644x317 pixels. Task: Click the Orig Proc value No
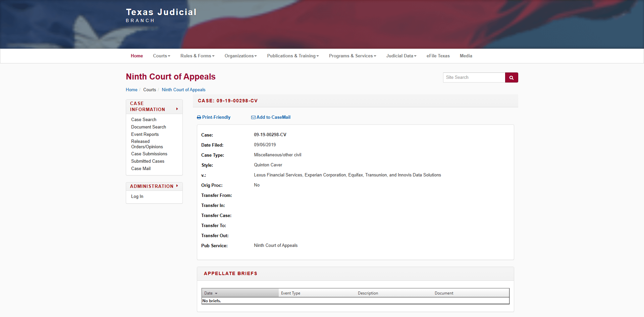[257, 185]
